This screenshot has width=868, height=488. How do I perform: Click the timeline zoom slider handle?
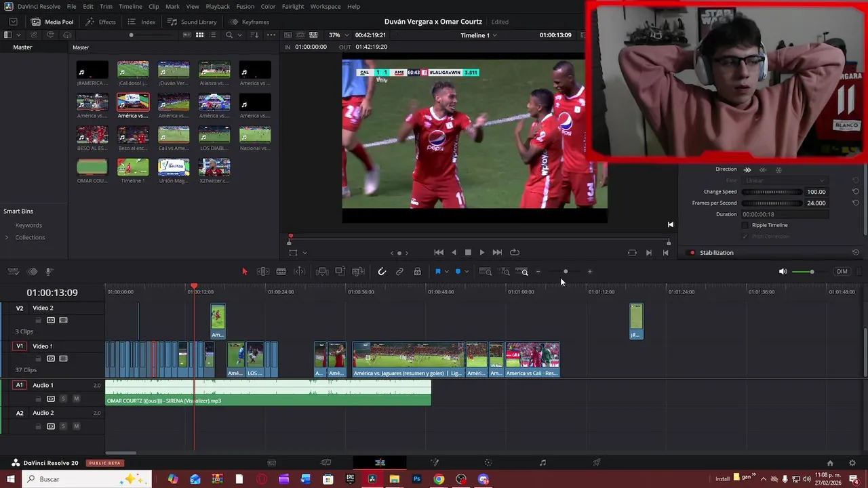[566, 272]
